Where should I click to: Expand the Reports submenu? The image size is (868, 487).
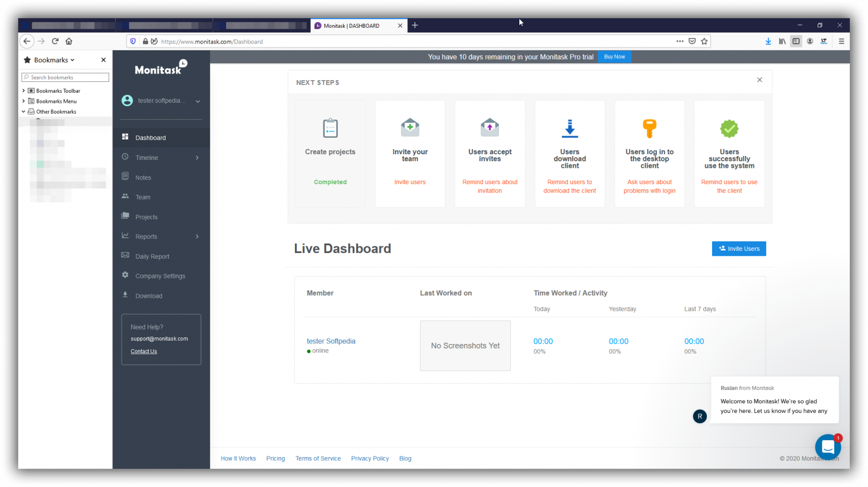point(197,237)
